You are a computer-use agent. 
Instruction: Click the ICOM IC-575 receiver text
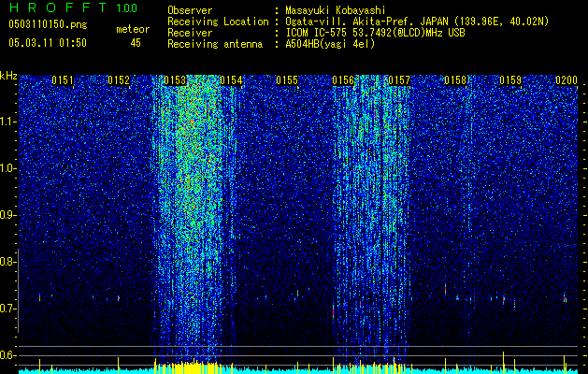point(375,33)
